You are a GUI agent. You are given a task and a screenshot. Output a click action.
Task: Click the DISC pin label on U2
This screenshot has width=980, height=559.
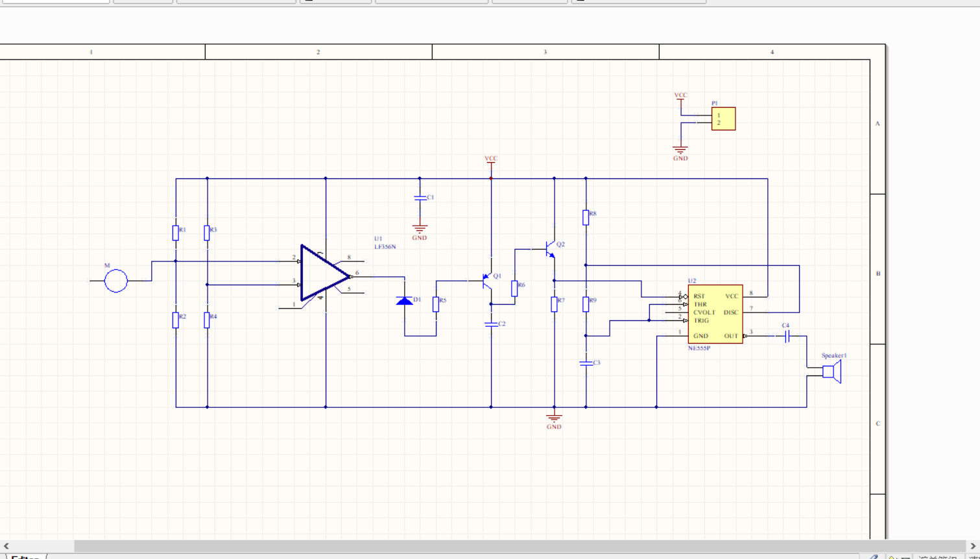[731, 313]
